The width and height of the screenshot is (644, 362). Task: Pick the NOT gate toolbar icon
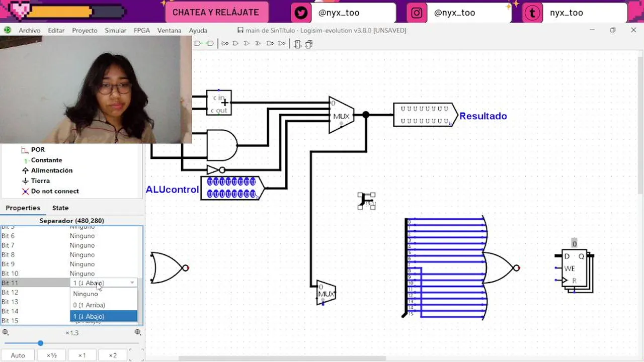[225, 44]
